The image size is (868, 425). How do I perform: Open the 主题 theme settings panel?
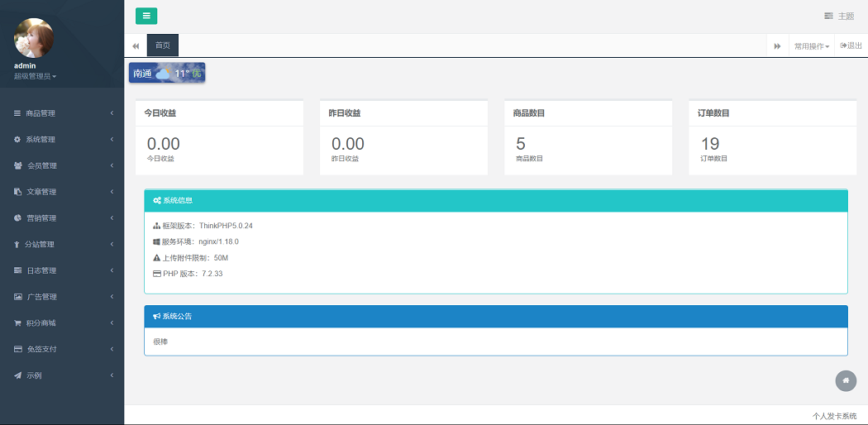[x=839, y=17]
